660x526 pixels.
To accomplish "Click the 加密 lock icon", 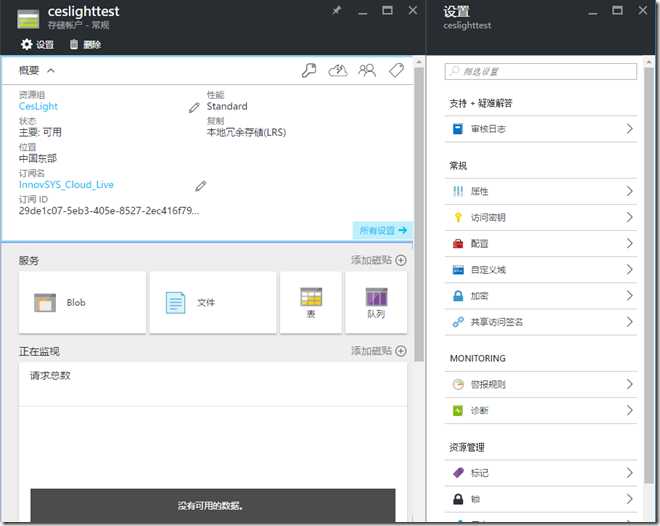I will [458, 296].
